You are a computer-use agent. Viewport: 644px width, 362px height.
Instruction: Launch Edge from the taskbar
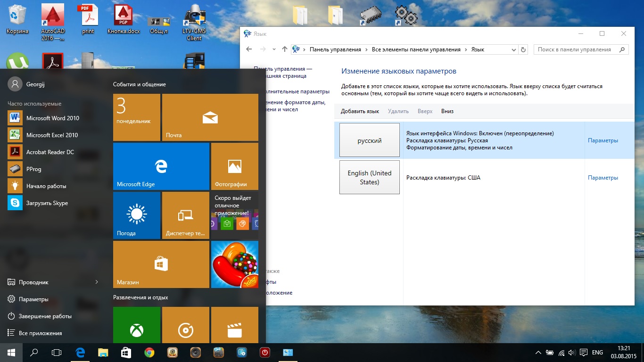pos(80,353)
